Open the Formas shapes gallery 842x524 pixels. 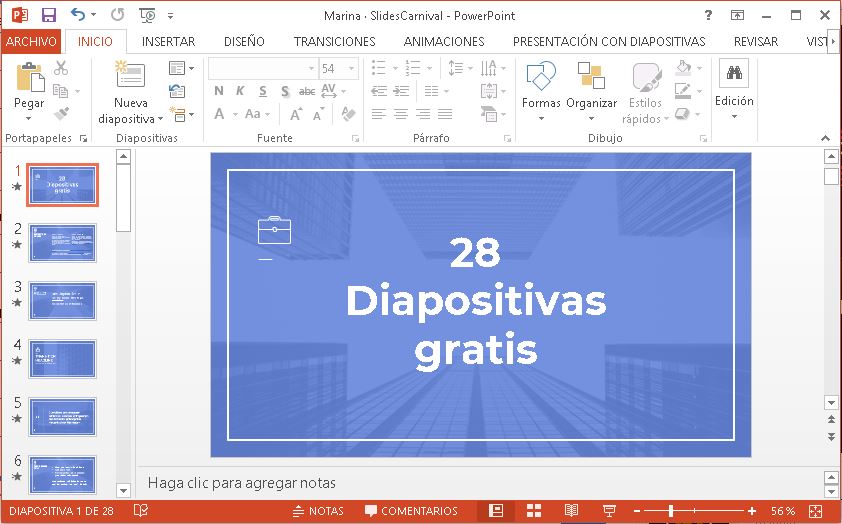(541, 90)
